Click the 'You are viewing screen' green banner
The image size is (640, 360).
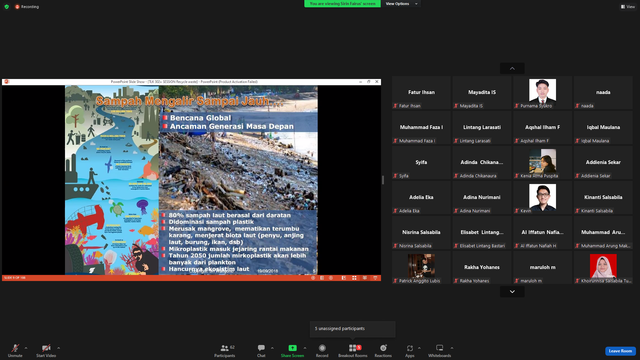[342, 4]
